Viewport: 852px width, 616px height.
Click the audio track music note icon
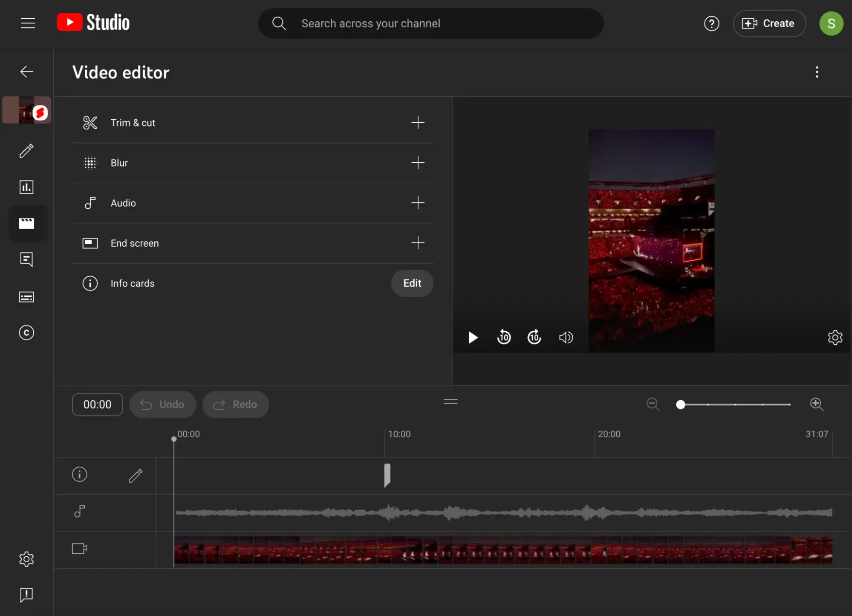pos(79,511)
